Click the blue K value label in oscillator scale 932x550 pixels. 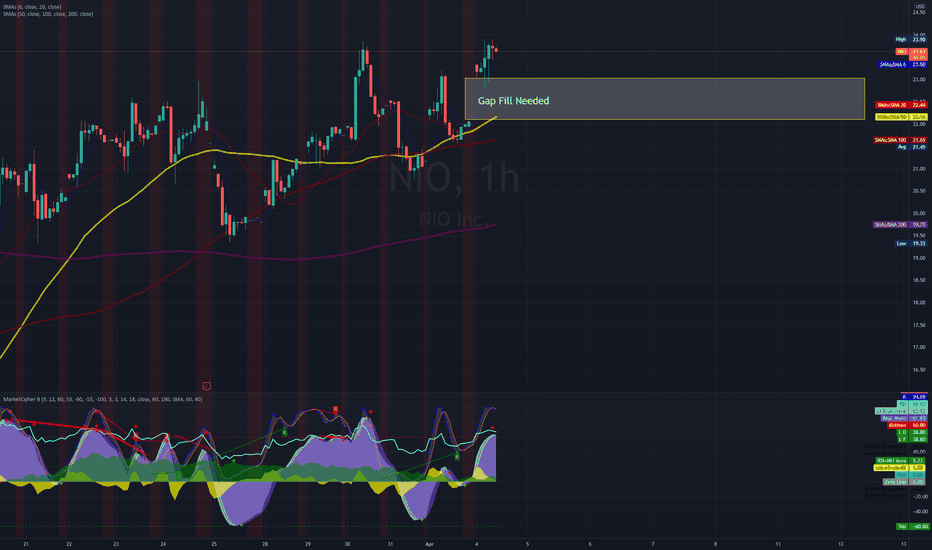913,397
